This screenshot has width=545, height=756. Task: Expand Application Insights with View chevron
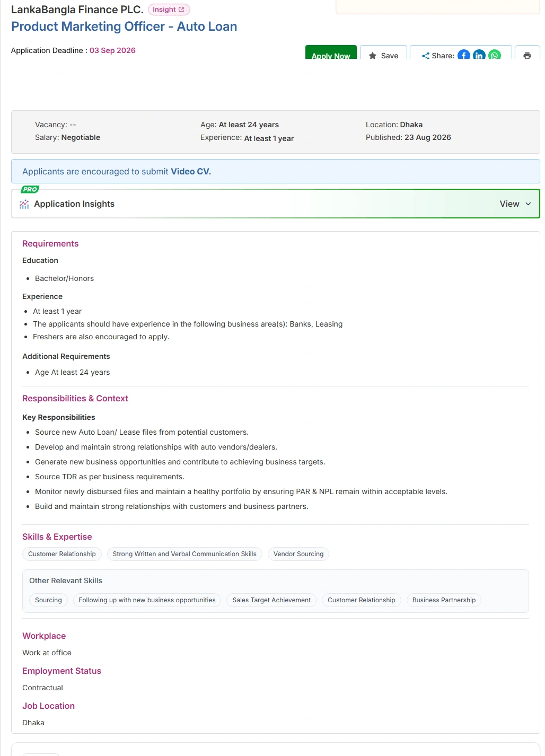click(528, 204)
